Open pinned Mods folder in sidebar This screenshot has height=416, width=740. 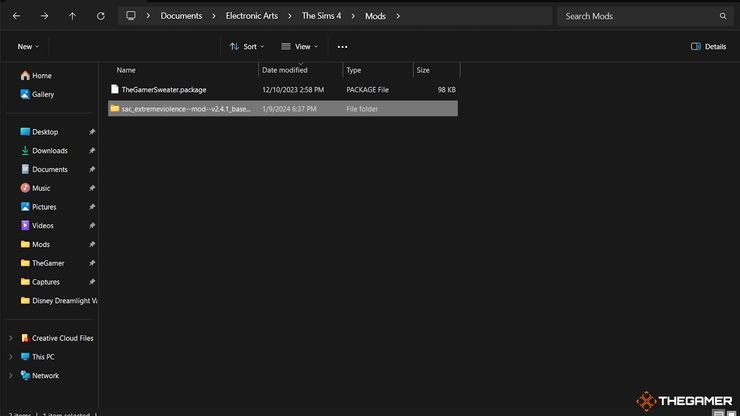(35, 244)
